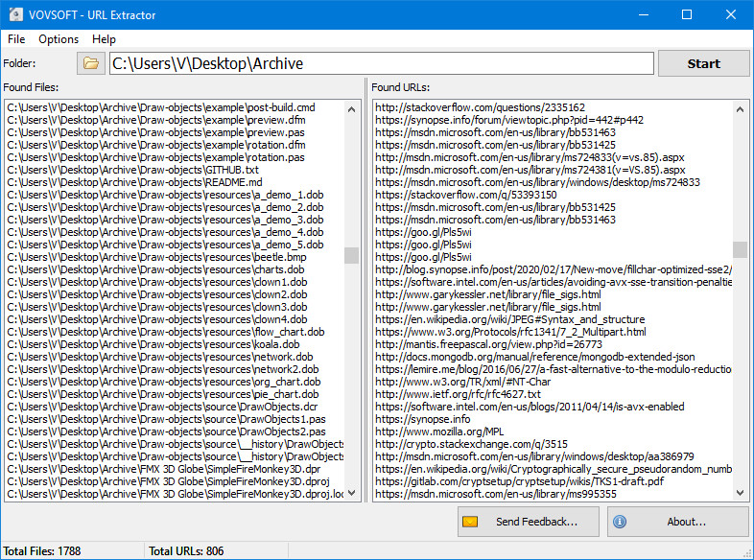Select the a_demo_1.dob file row

175,195
